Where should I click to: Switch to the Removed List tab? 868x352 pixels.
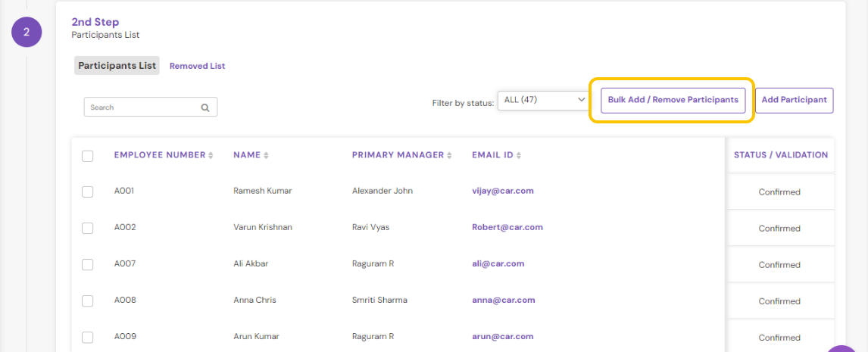197,66
